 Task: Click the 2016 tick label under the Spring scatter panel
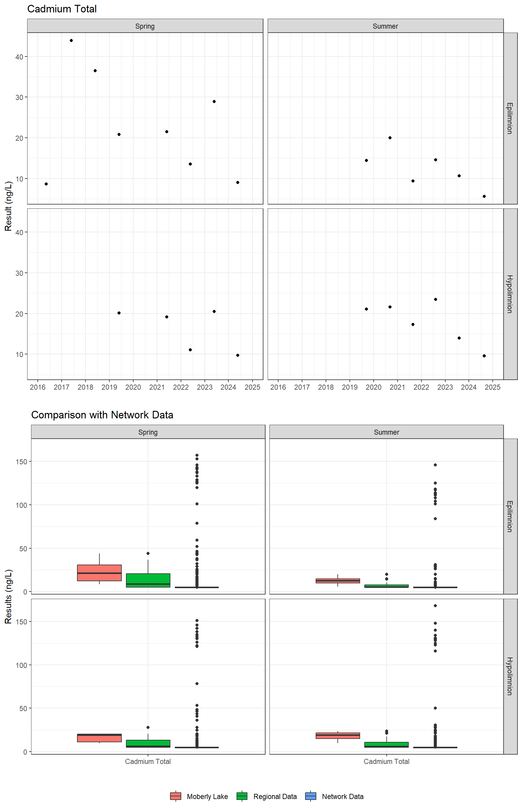(x=38, y=387)
